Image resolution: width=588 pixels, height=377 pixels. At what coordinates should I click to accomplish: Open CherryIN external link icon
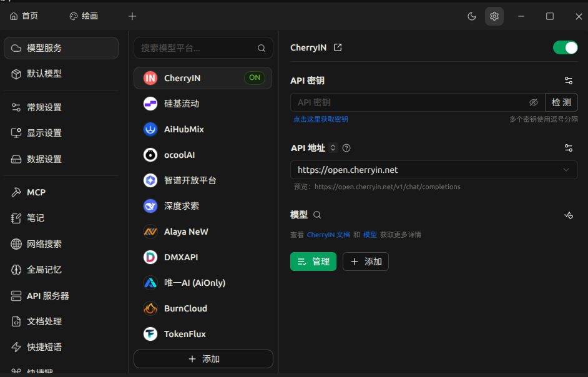tap(338, 47)
